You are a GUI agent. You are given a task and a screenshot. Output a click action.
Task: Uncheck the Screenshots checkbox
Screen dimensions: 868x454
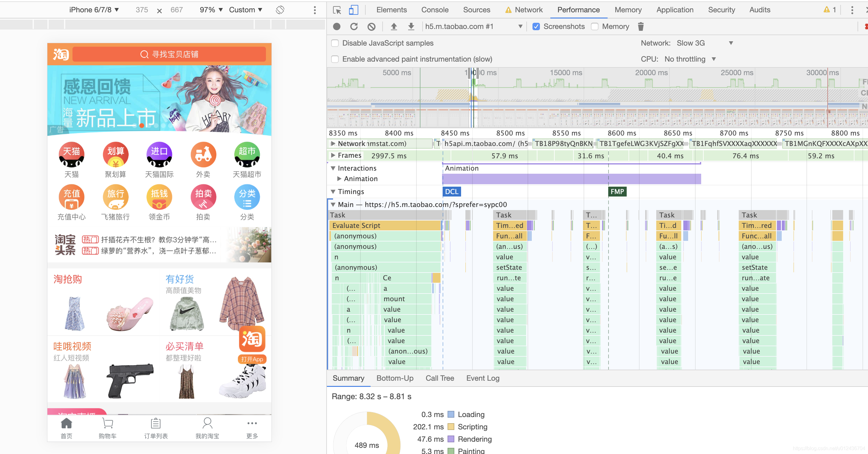[x=536, y=27]
